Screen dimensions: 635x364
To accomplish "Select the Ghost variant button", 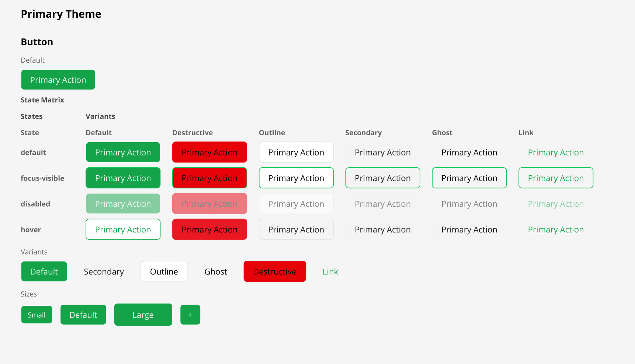I will pos(216,271).
